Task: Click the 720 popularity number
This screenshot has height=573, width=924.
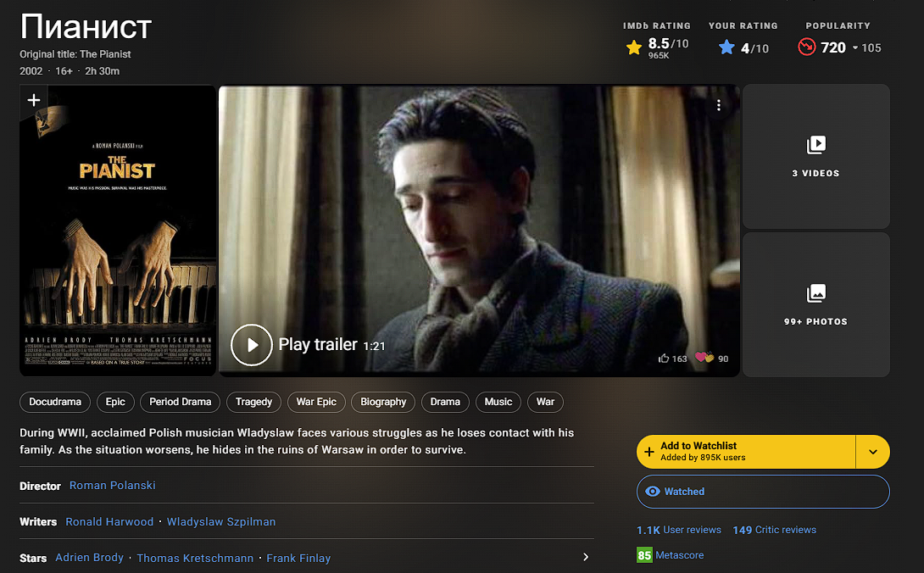Action: pos(833,47)
